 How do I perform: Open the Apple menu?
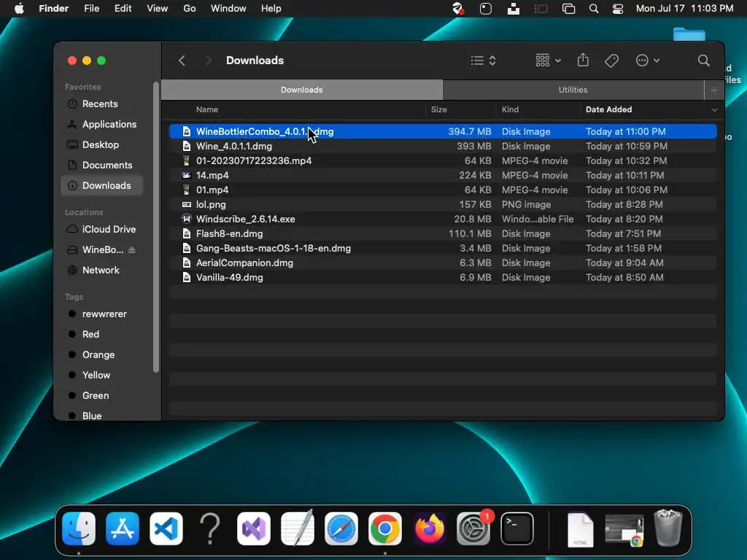point(19,8)
